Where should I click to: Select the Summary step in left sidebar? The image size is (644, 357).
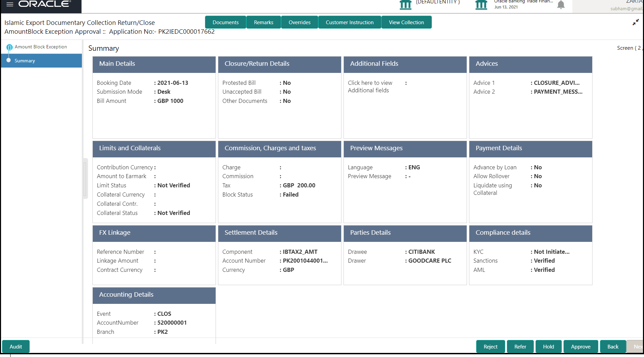[25, 61]
